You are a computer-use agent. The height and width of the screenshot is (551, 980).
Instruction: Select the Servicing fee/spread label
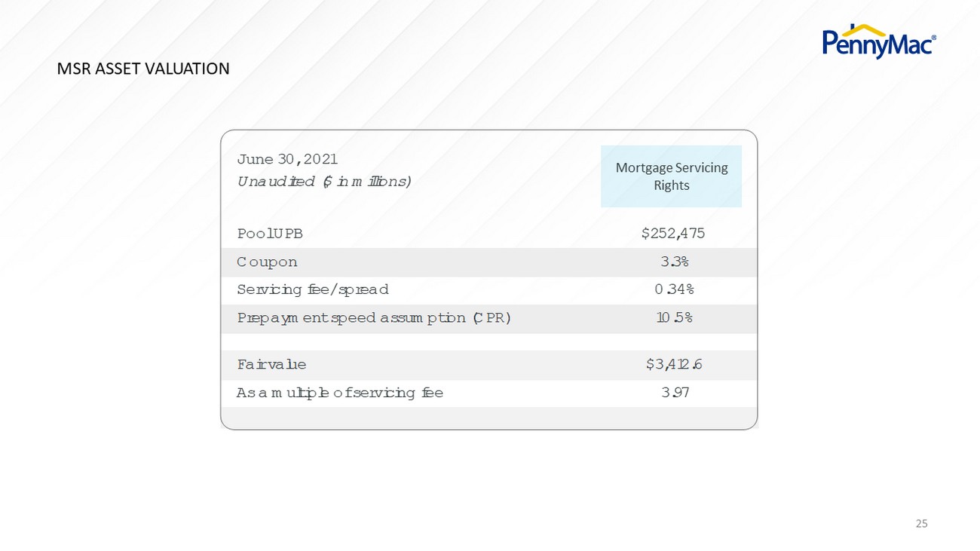click(313, 289)
